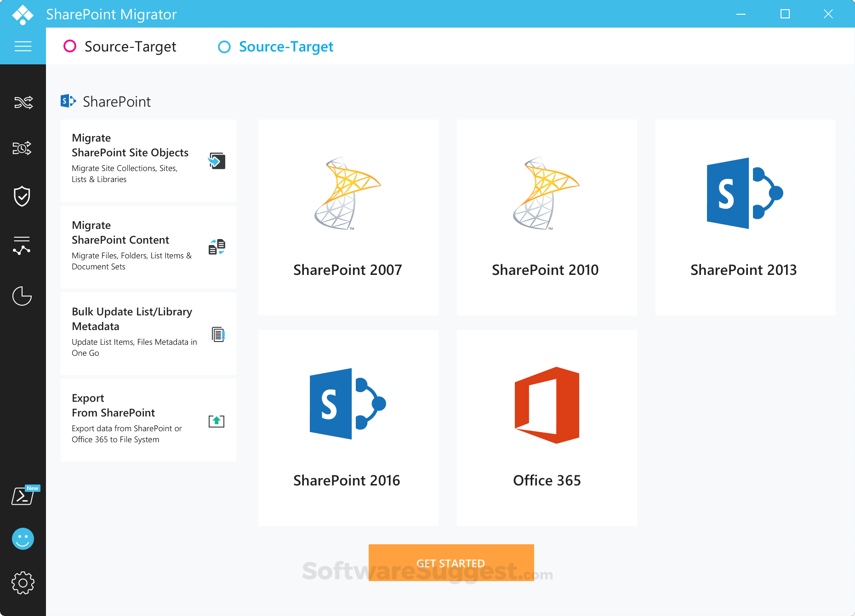Open the scheduled migration tool from the sidebar
This screenshot has height=616, width=855.
pyautogui.click(x=23, y=148)
